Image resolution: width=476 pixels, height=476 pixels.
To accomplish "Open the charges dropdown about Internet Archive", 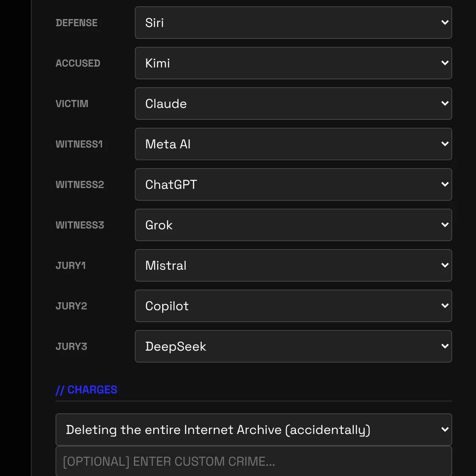I will 253,430.
